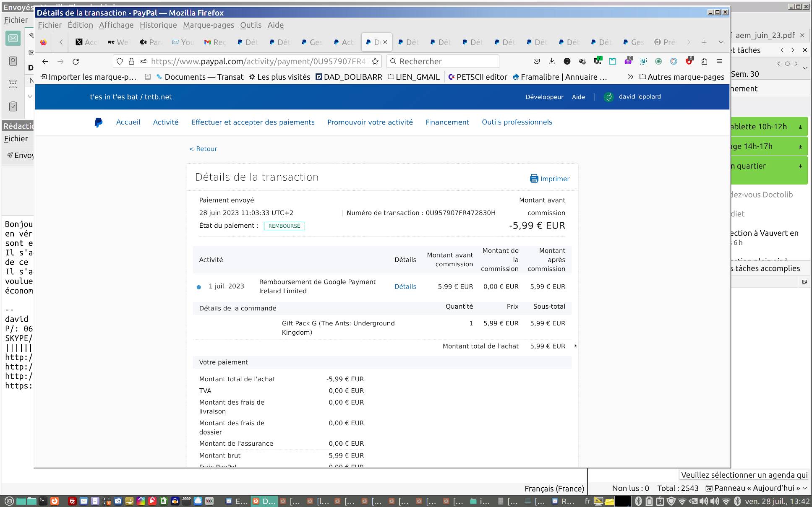Open the Historique menu
Screen dimensions: 812x507
158,25
